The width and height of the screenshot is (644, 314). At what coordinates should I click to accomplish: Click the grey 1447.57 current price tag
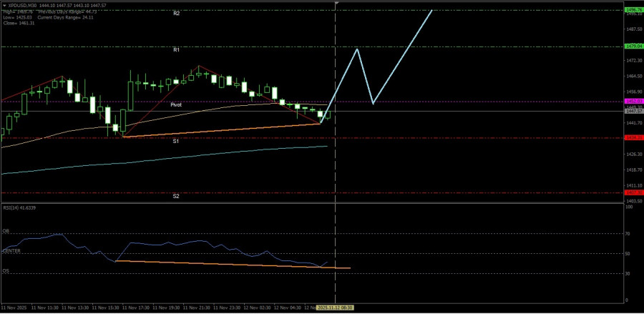click(x=632, y=112)
